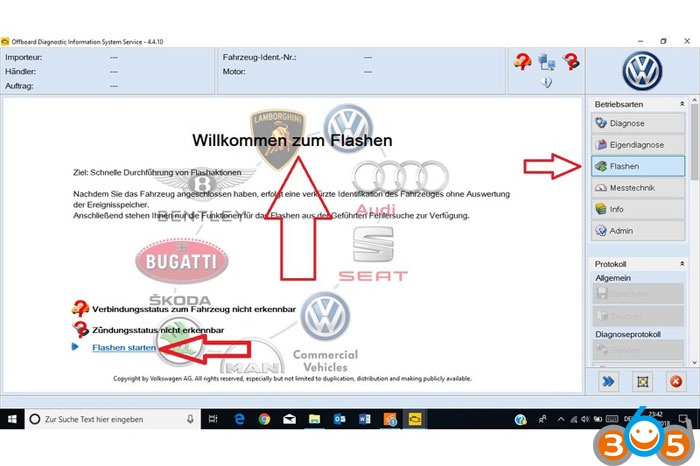The image size is (700, 466).
Task: Collapse the Protokoll panel
Action: click(682, 263)
